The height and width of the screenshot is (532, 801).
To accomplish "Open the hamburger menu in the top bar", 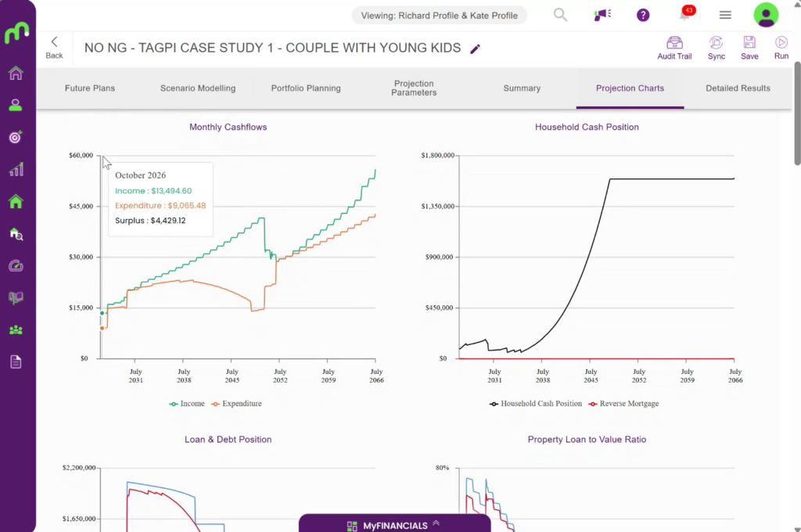I will 725,15.
